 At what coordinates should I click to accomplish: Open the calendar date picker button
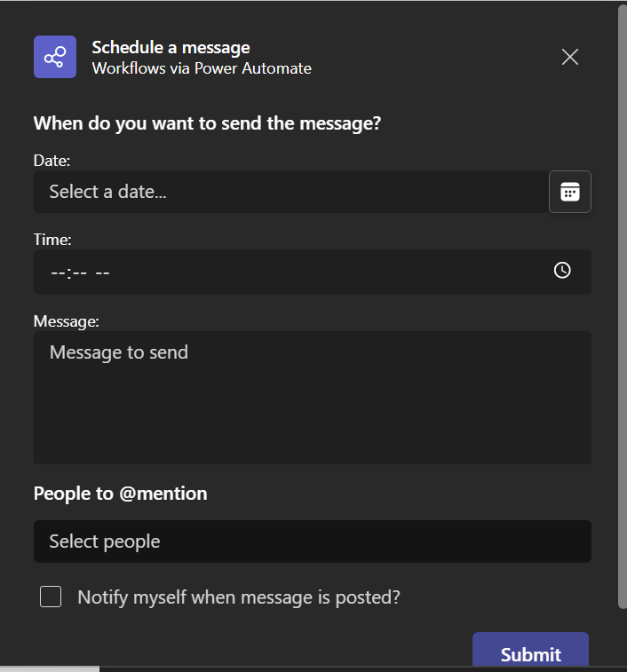(570, 192)
